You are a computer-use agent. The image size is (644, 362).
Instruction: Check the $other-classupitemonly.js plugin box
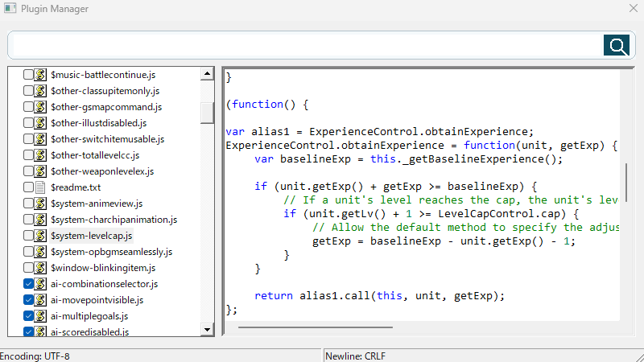(28, 90)
